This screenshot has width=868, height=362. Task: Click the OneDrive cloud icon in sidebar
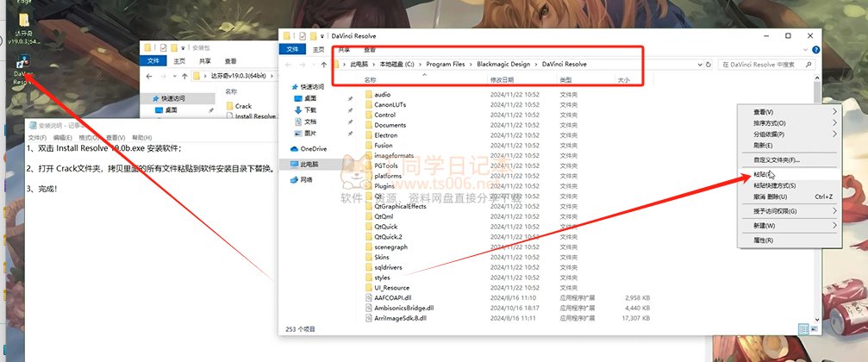[295, 149]
